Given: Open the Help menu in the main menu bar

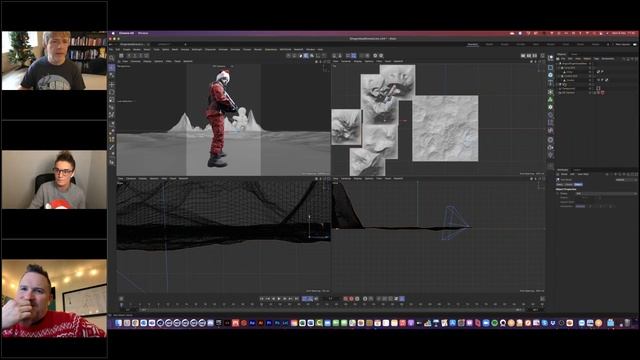Looking at the screenshot, I should pyautogui.click(x=320, y=49).
